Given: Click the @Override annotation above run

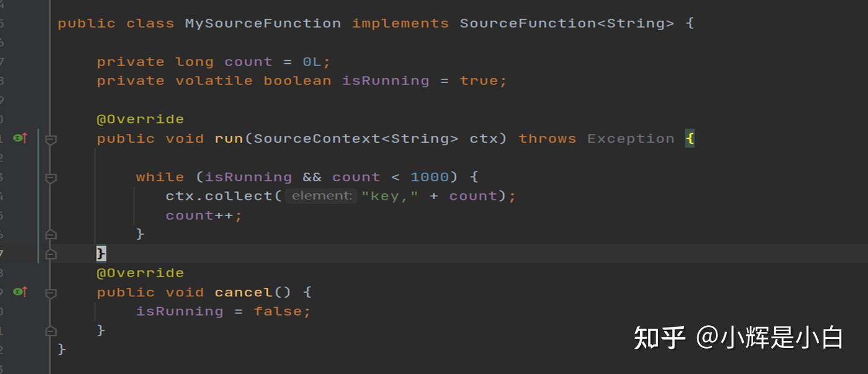Looking at the screenshot, I should tap(140, 119).
